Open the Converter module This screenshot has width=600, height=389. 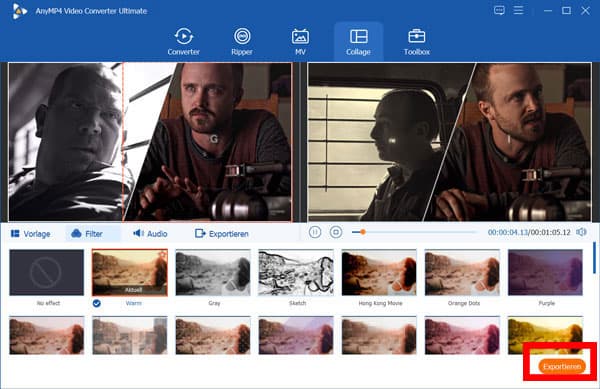184,42
